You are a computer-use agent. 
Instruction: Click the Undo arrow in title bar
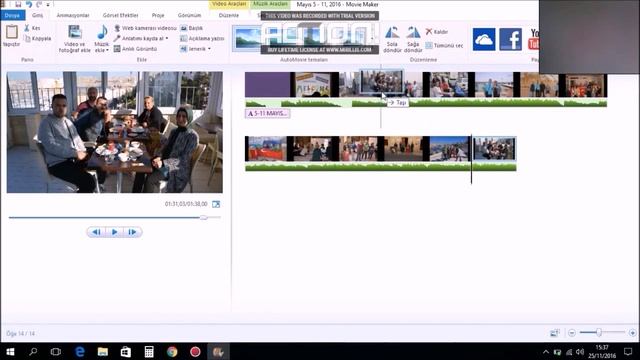coord(29,4)
